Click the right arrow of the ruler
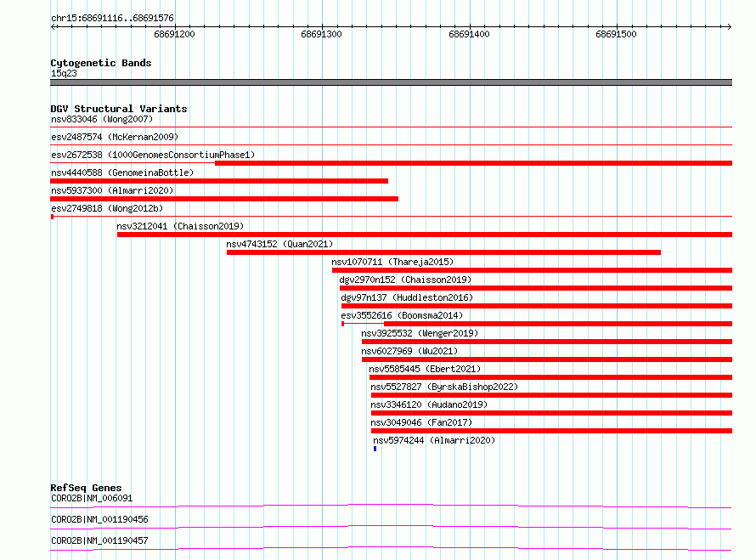The width and height of the screenshot is (756, 560). (729, 26)
